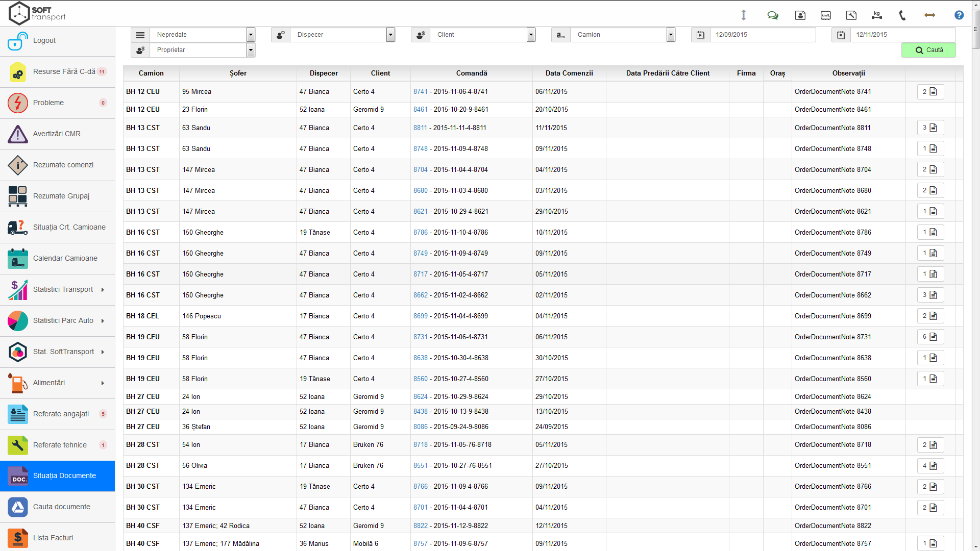Click page scrollbar up arrow
980x551 pixels.
976,4
